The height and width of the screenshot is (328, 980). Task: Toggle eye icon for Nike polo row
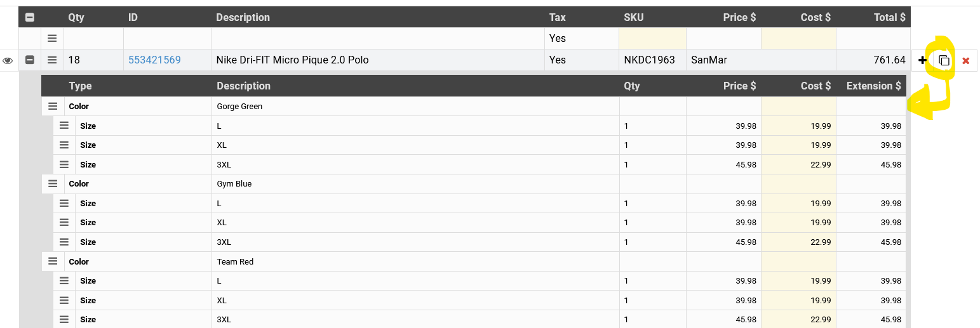pyautogui.click(x=8, y=61)
